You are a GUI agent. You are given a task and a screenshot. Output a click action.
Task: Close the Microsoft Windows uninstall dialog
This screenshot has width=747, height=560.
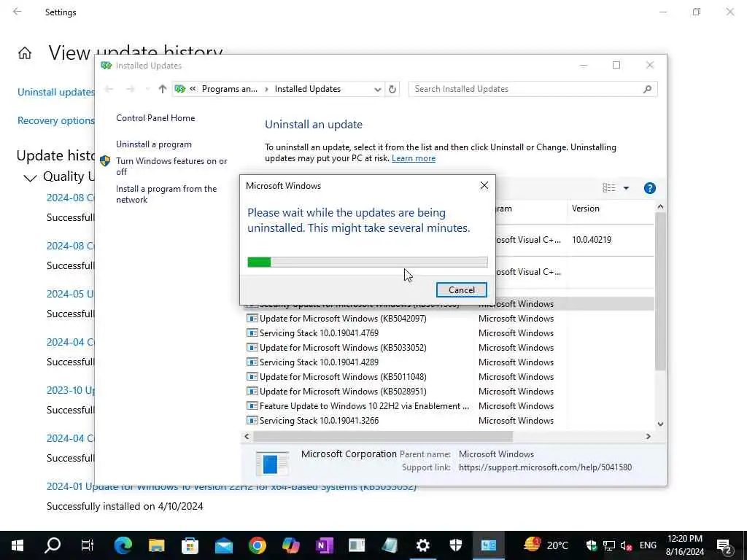coord(484,186)
